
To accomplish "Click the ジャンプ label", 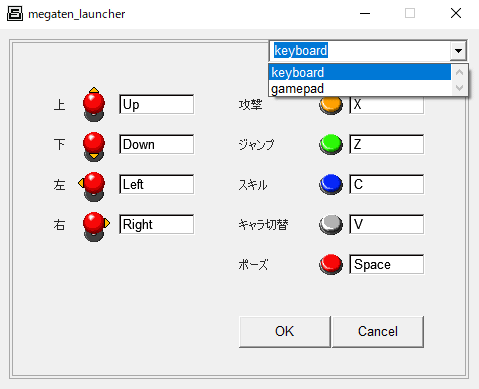I will coord(256,145).
